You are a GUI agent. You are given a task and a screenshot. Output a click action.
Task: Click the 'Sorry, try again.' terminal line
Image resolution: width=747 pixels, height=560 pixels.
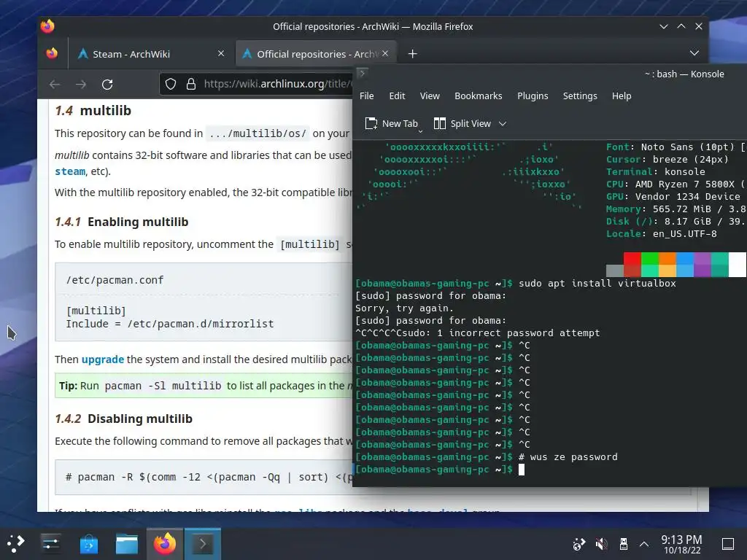(x=404, y=308)
